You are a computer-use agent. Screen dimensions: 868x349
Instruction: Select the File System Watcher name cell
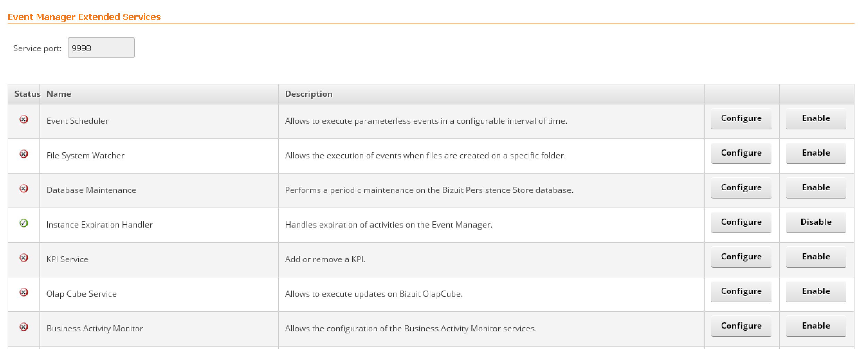tap(159, 156)
